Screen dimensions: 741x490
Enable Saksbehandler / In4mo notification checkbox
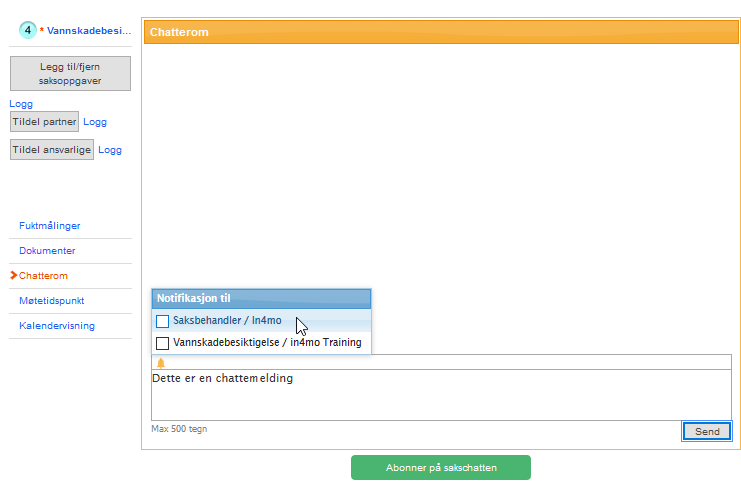click(163, 321)
